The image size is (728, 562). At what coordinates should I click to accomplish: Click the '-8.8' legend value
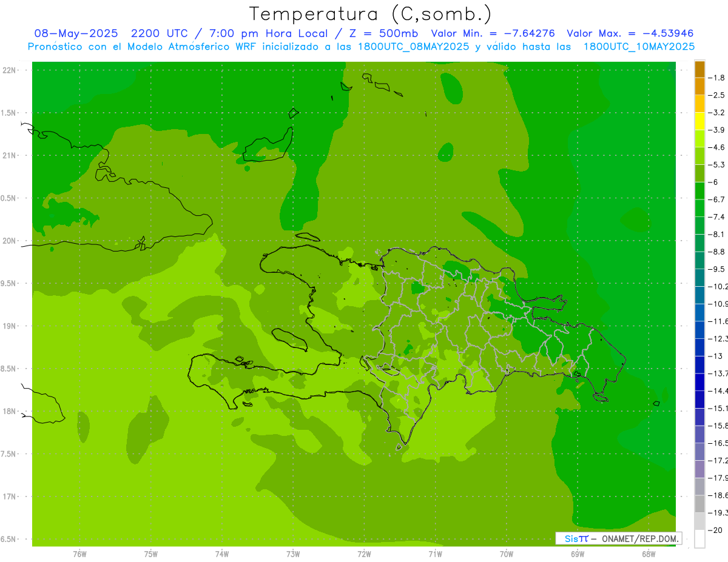click(x=716, y=252)
